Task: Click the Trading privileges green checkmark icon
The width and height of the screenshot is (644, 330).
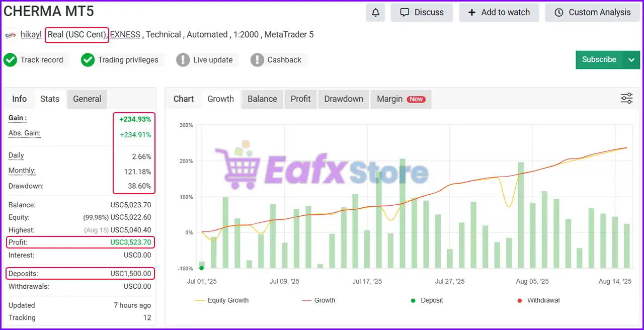Action: 88,60
